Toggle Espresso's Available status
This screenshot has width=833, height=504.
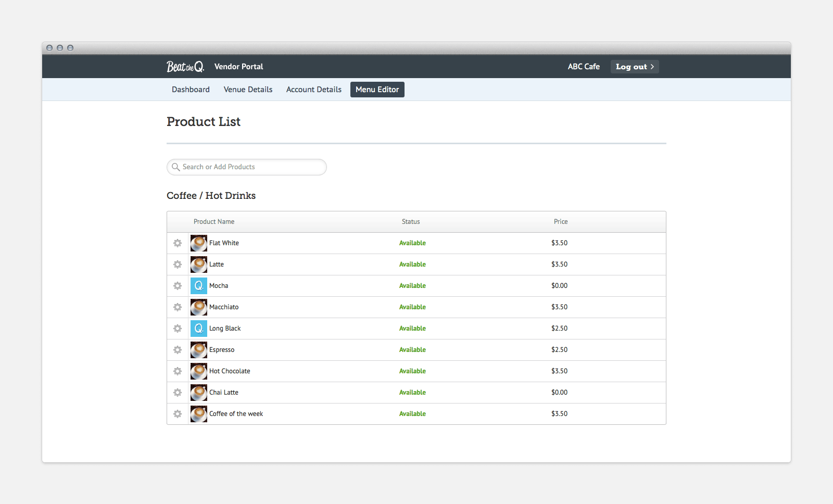click(412, 349)
